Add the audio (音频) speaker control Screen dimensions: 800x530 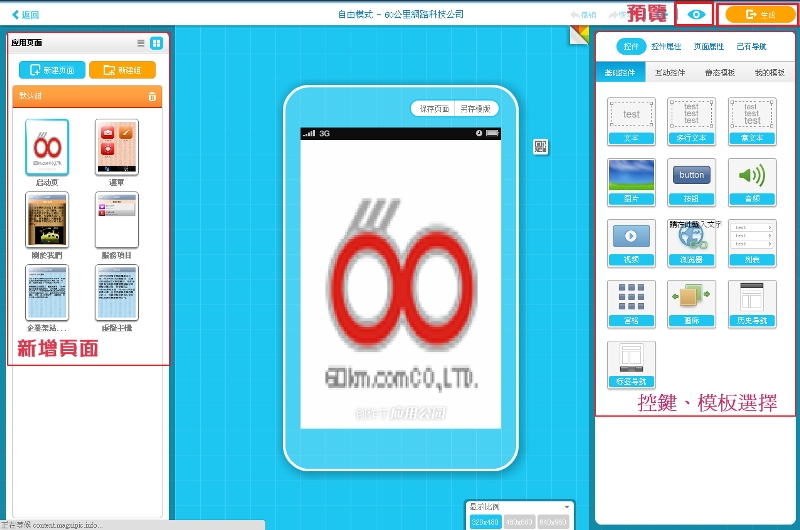tap(752, 182)
